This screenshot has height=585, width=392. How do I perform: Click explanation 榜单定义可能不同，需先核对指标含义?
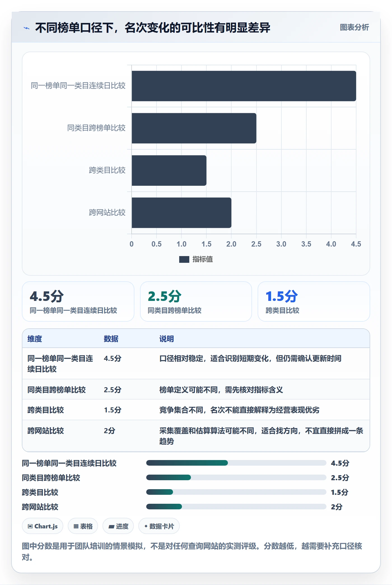click(221, 390)
